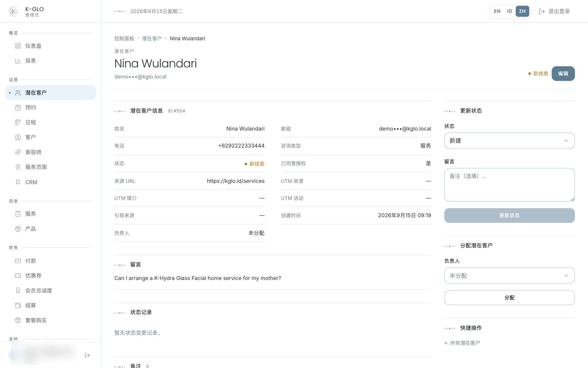Click the sparkle icon beside 美容师
This screenshot has height=368, width=588.
(18, 152)
